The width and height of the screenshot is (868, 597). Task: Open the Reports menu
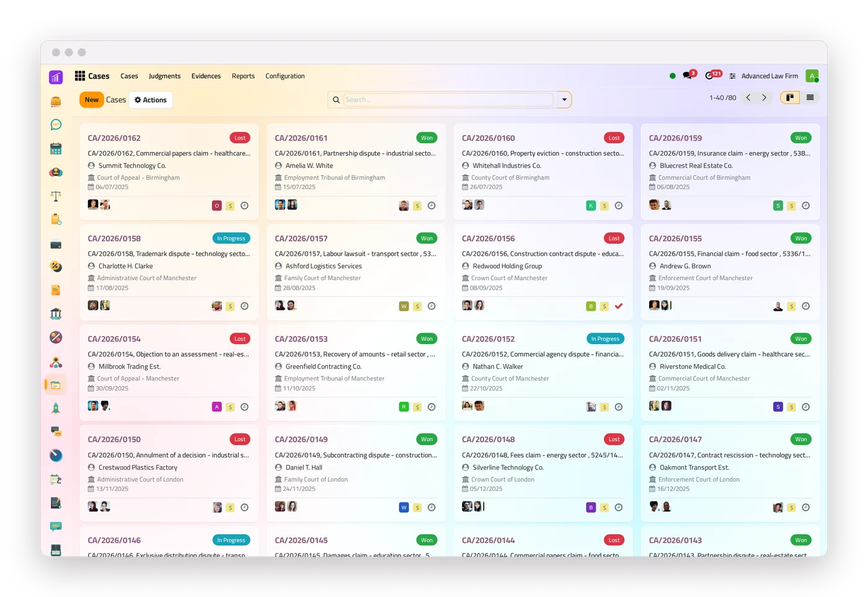click(x=243, y=76)
